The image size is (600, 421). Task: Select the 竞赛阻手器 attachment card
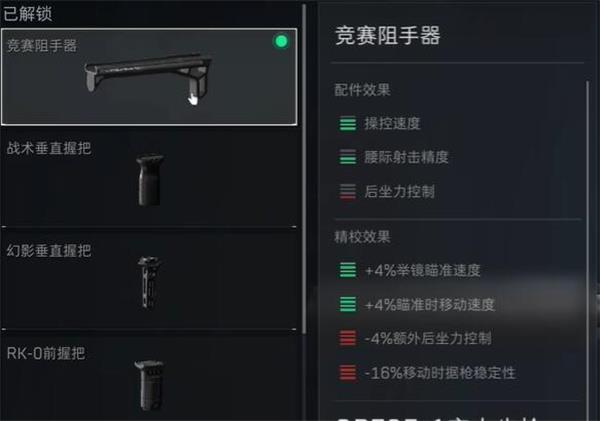[149, 77]
